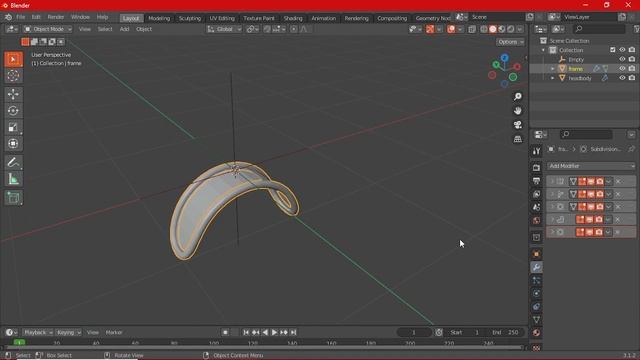
Task: Collapse the Collection in outliner
Action: pos(543,50)
